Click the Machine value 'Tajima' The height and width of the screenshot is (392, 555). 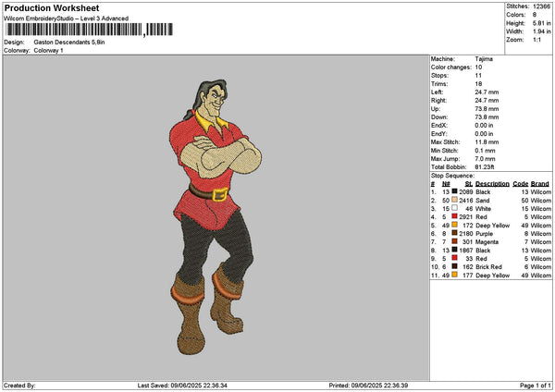click(484, 59)
